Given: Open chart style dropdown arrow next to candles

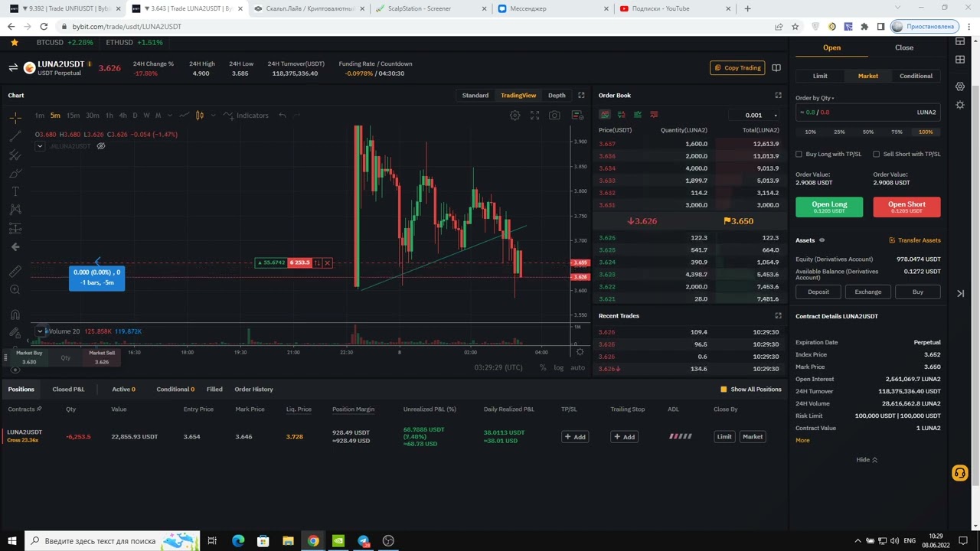Looking at the screenshot, I should click(213, 116).
